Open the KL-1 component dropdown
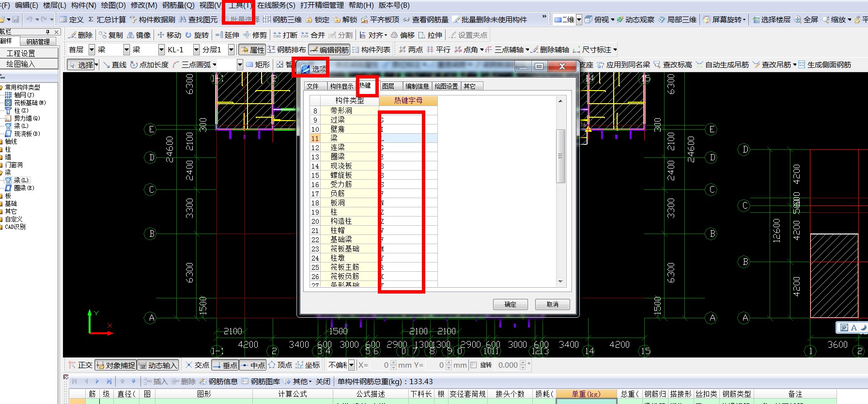Viewport: 868px width, 404px height. pyautogui.click(x=196, y=50)
